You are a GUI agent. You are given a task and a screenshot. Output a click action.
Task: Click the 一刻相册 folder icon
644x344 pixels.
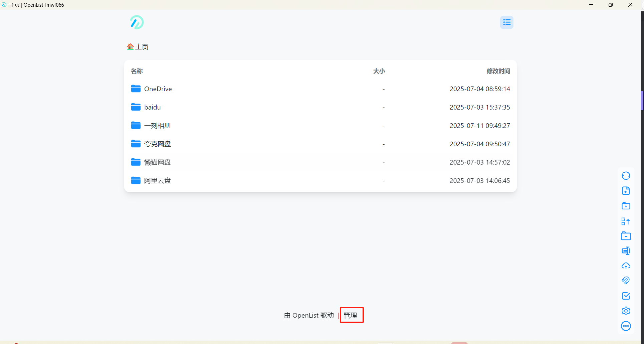136,125
